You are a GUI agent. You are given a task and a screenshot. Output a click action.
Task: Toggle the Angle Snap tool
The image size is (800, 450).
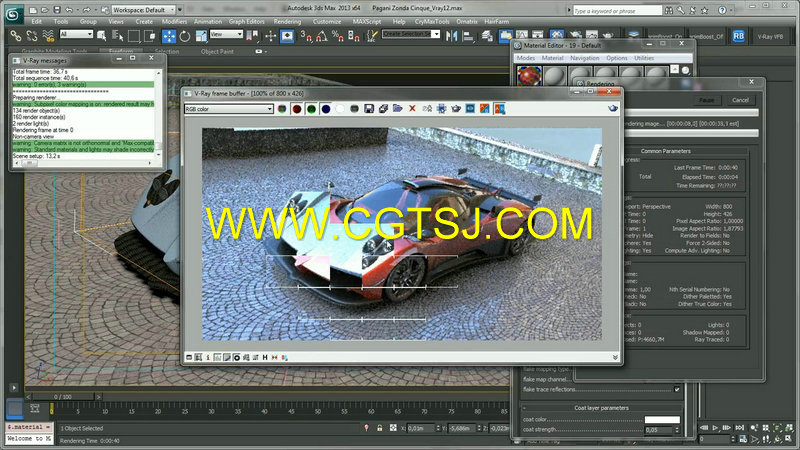[322, 36]
